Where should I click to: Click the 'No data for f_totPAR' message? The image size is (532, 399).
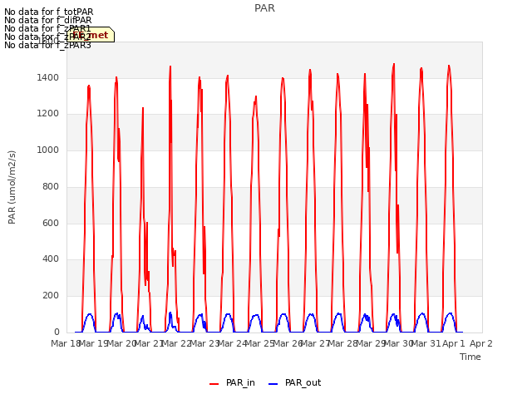click(48, 12)
